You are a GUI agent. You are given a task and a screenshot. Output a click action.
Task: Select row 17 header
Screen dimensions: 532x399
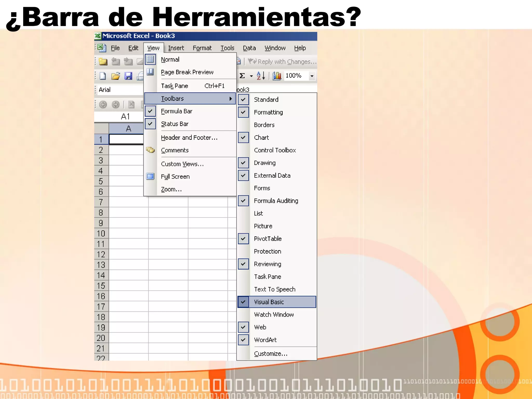click(101, 307)
